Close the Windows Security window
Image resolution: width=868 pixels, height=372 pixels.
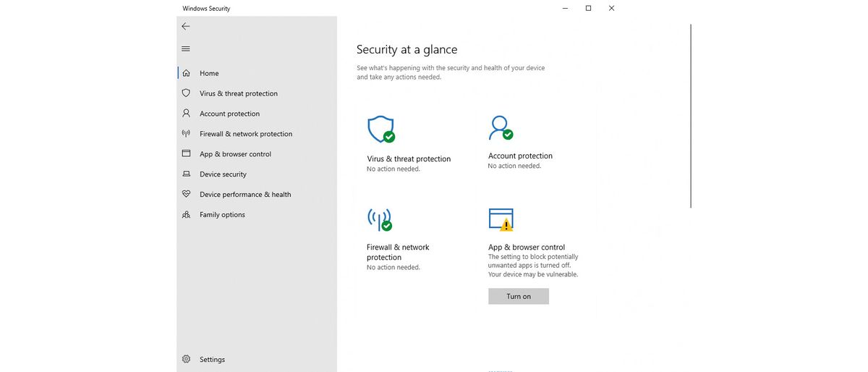click(x=611, y=8)
